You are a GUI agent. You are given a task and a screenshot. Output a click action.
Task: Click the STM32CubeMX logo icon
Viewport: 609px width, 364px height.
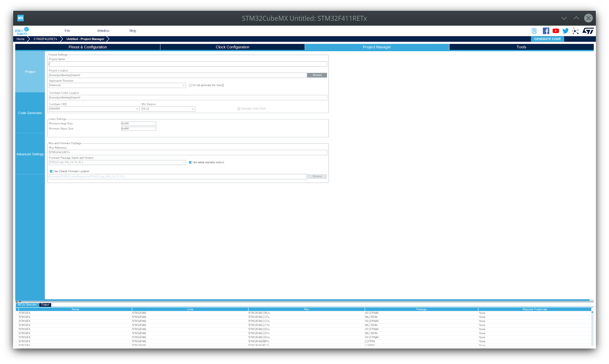coord(22,31)
